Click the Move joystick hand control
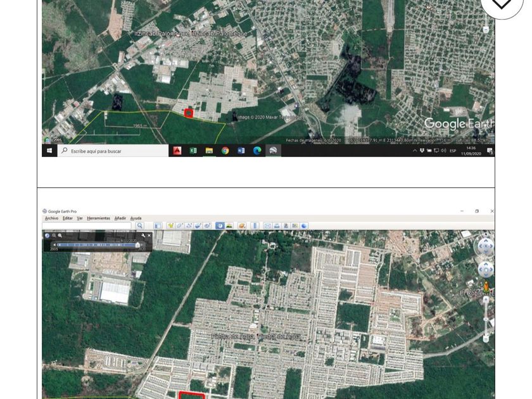The width and height of the screenshot is (532, 399). click(x=486, y=270)
